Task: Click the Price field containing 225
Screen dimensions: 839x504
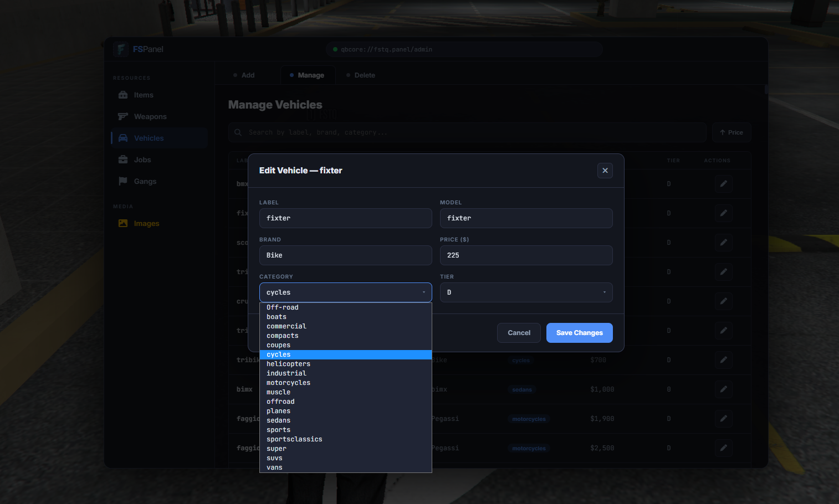Action: (x=526, y=255)
